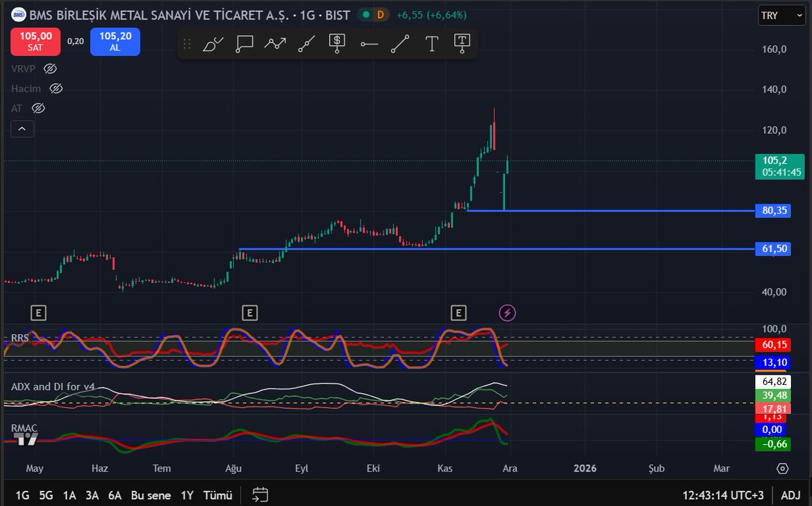
Task: Click the ADX and DI for v4 label
Action: [x=53, y=387]
